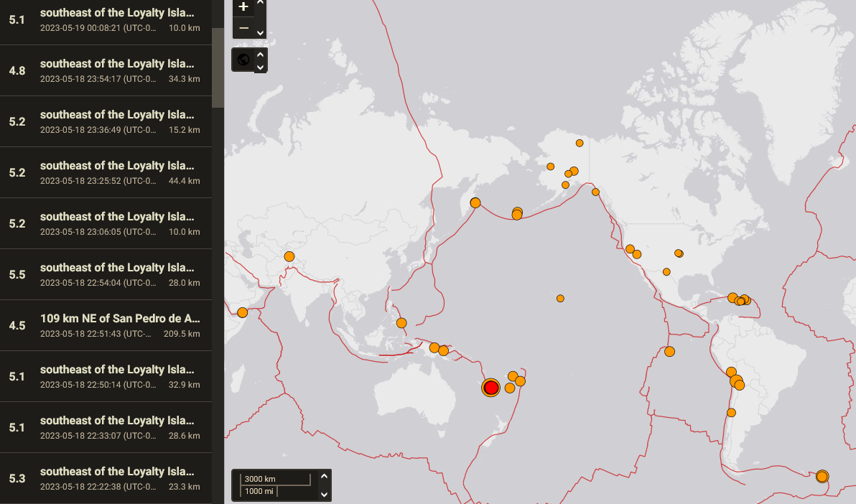Select the central Chile earthquake marker
Viewport: 856px width, 504px height.
tap(732, 413)
